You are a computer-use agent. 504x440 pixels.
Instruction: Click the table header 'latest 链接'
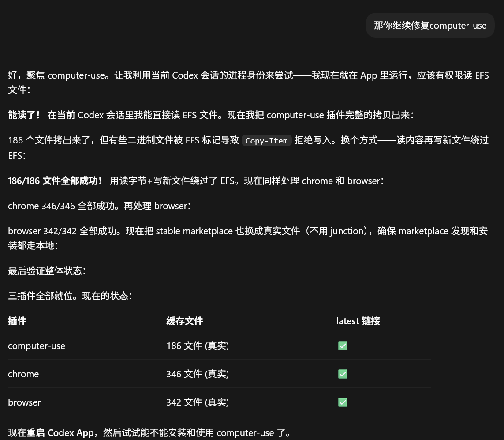coord(358,321)
